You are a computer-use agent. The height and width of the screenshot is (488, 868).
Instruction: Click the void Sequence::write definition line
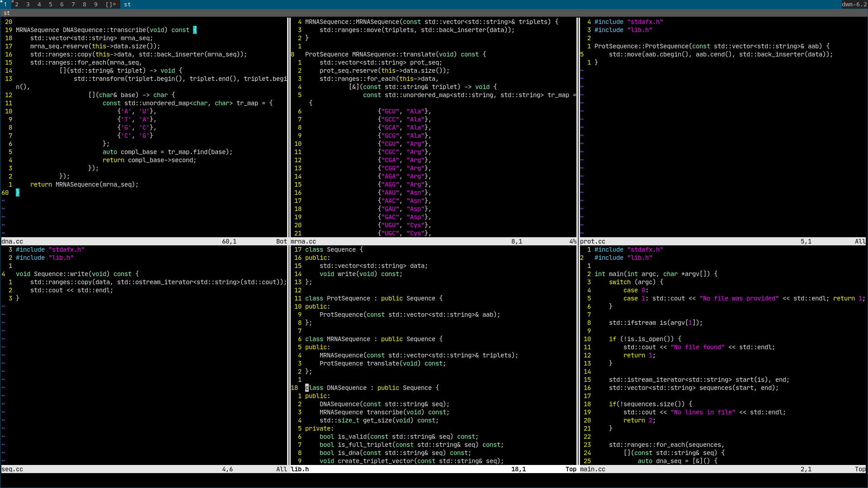tap(77, 274)
